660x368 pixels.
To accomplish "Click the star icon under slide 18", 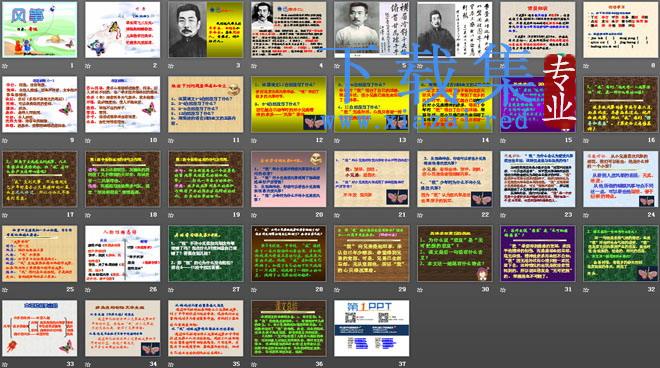I will coord(88,215).
